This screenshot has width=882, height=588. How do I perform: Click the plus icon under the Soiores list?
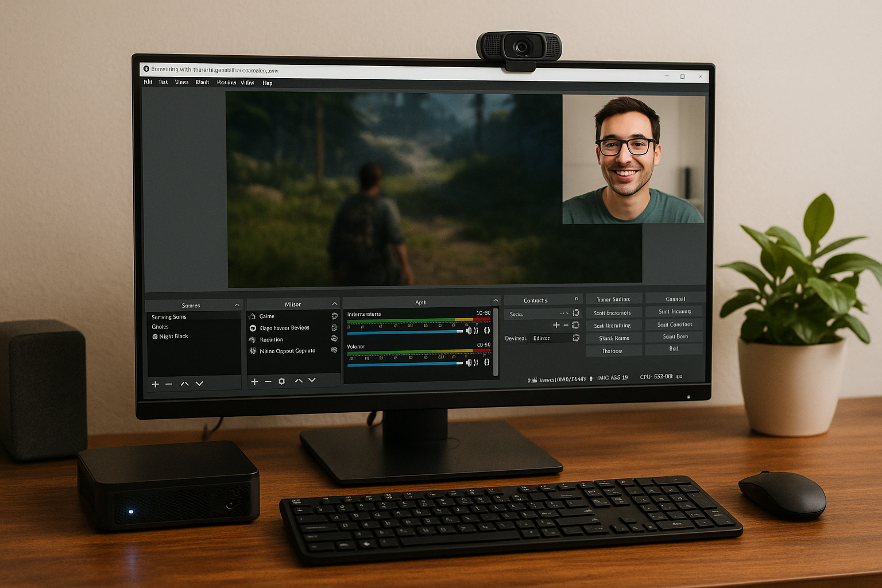(156, 384)
